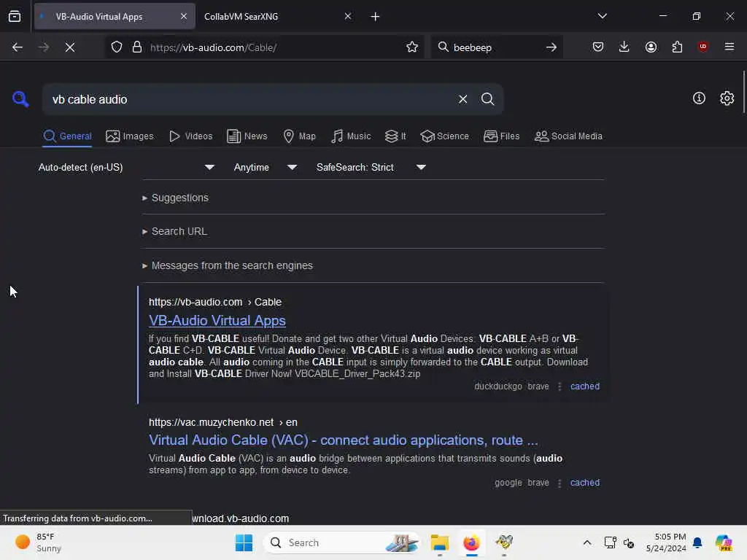Expand the Search URL section

point(174,231)
